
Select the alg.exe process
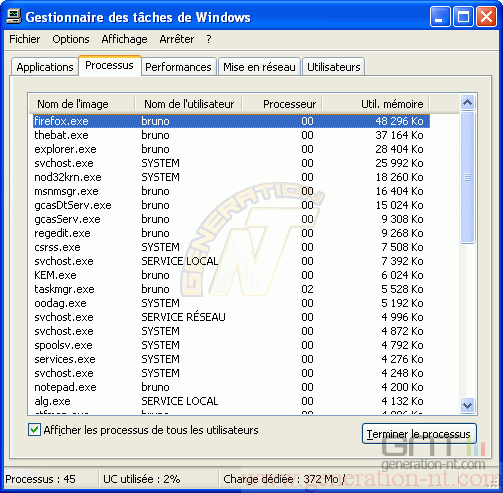click(231, 401)
